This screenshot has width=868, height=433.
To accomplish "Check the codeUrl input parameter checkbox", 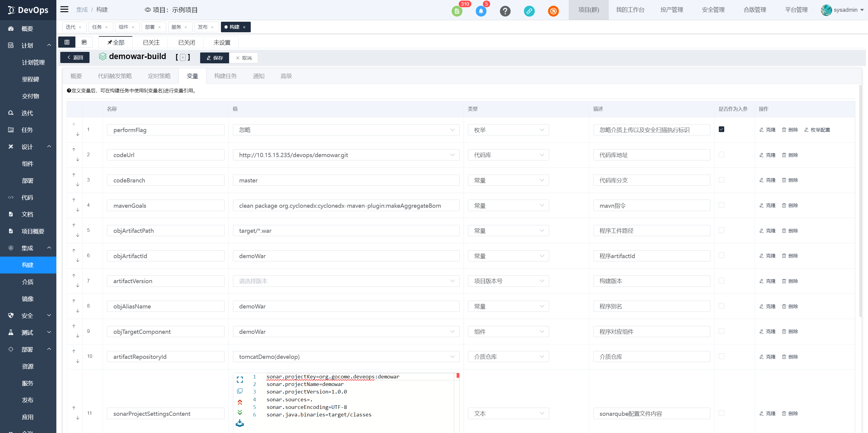I will [721, 155].
